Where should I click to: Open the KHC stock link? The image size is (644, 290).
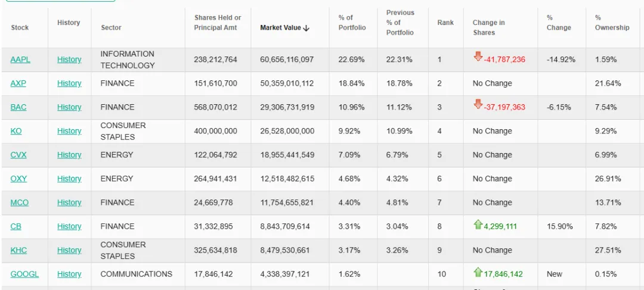coord(18,250)
